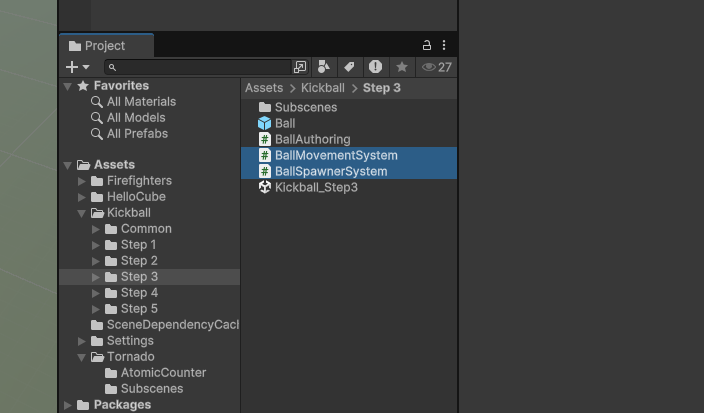Expand the Common folder arrow
This screenshot has height=413, width=704.
click(x=96, y=229)
